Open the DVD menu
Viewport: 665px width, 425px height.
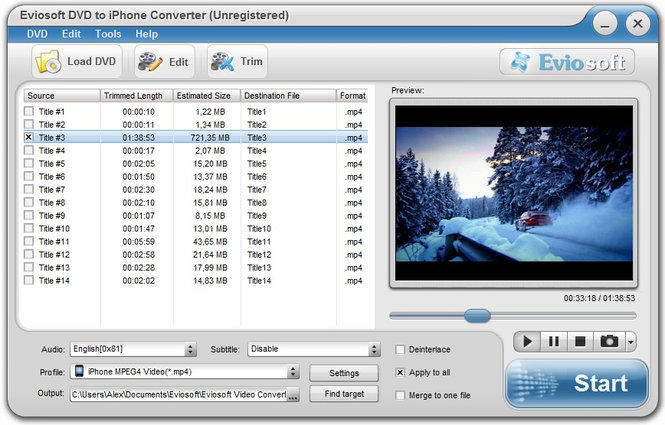coord(37,34)
